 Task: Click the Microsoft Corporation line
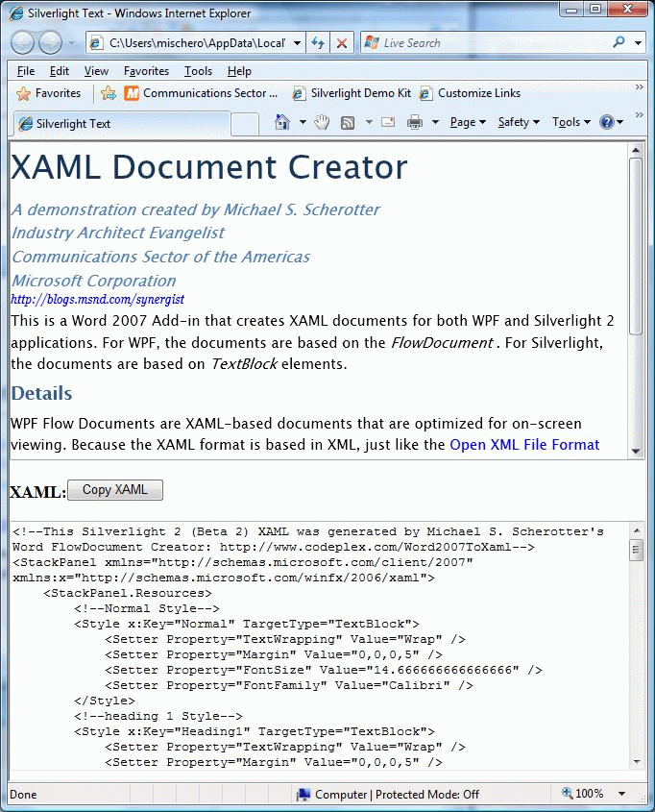point(94,282)
